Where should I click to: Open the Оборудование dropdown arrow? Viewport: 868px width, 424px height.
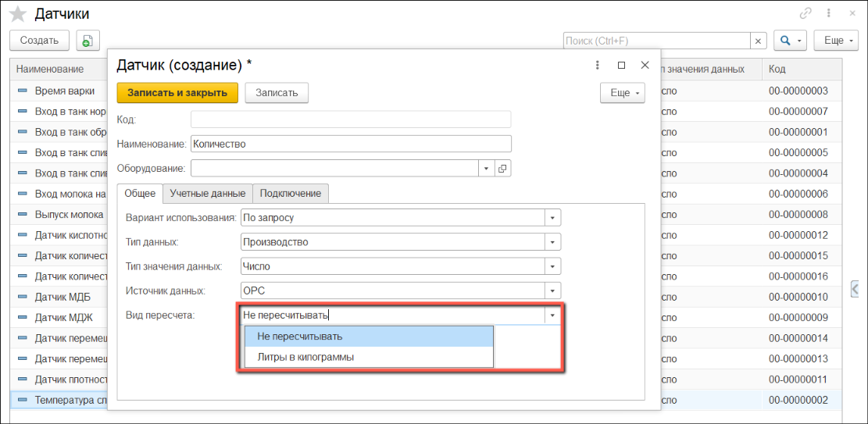[486, 168]
